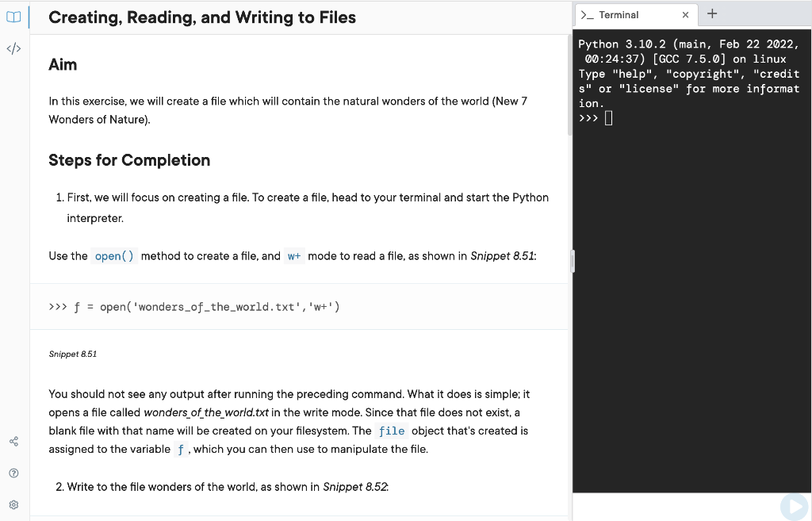Click the f variable code chip
812x521 pixels.
pyautogui.click(x=181, y=449)
